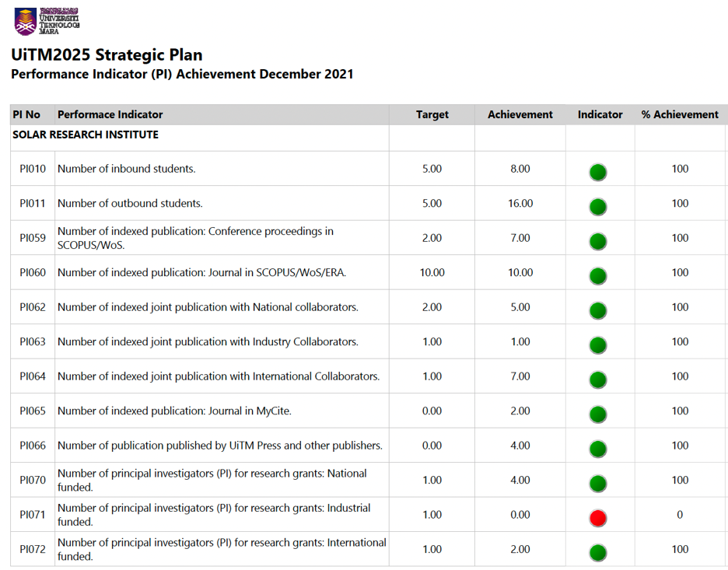This screenshot has height=570, width=728.
Task: Click the PI No column header
Action: coord(26,114)
